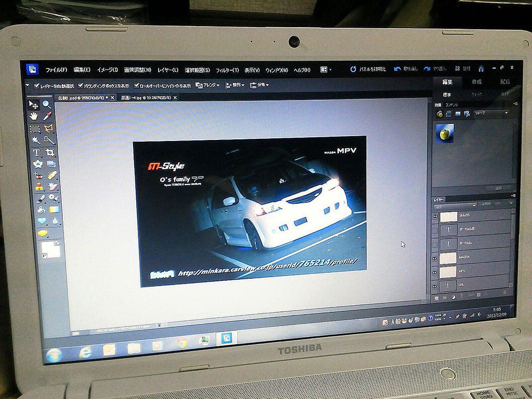
Task: Toggle レイヤーを自動選択 checkbox
Action: click(36, 86)
